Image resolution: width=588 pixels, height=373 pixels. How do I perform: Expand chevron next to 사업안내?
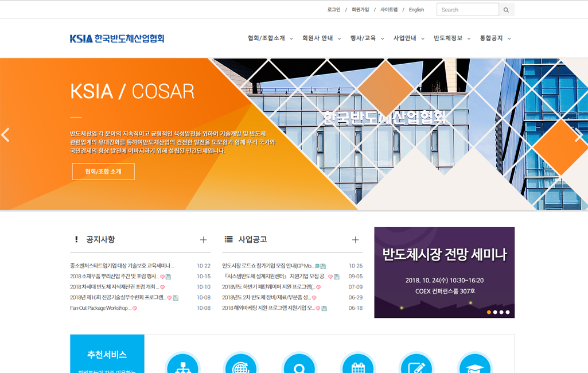point(423,38)
